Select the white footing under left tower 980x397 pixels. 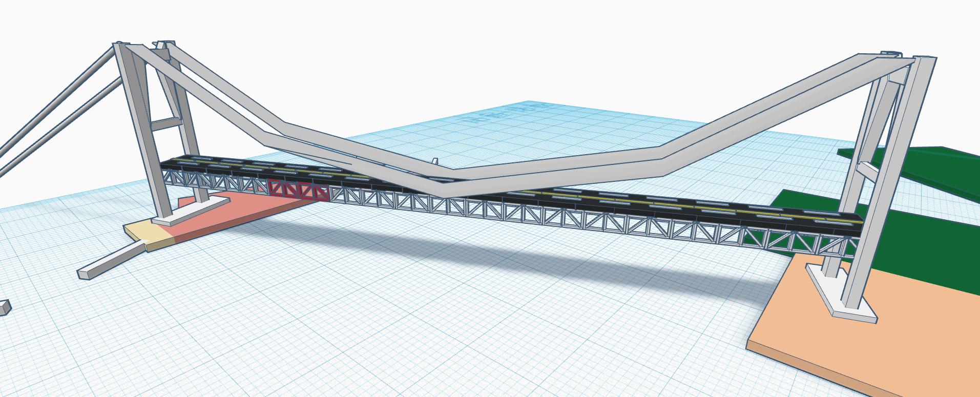[x=191, y=210]
